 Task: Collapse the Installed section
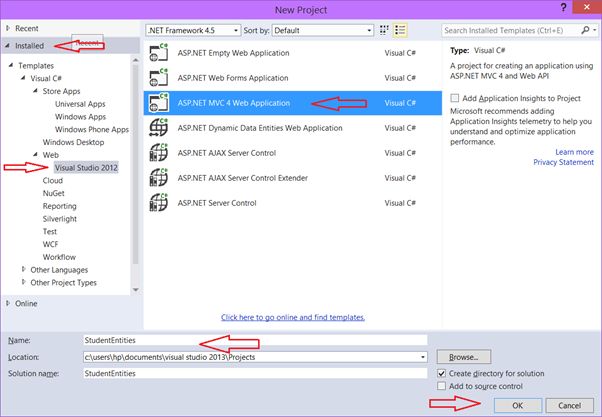[x=8, y=45]
